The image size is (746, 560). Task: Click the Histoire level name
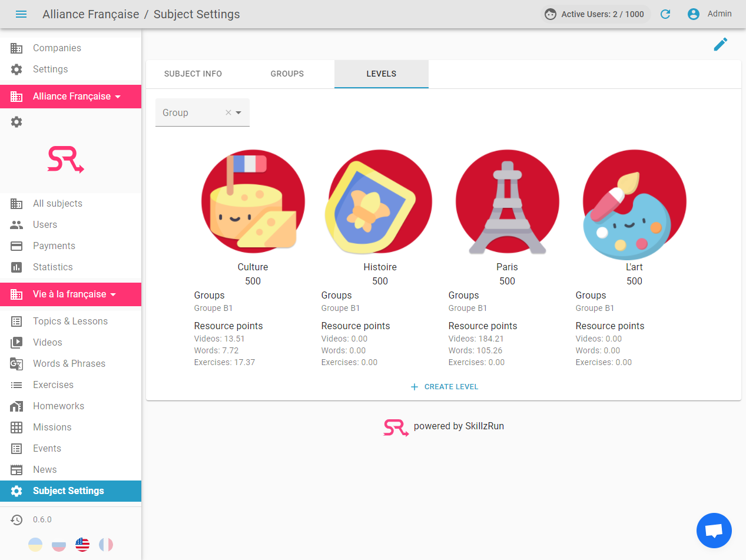pyautogui.click(x=380, y=267)
